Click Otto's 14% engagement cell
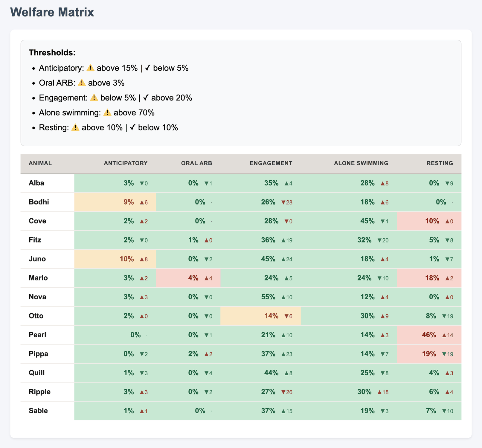482x448 pixels. pos(260,316)
